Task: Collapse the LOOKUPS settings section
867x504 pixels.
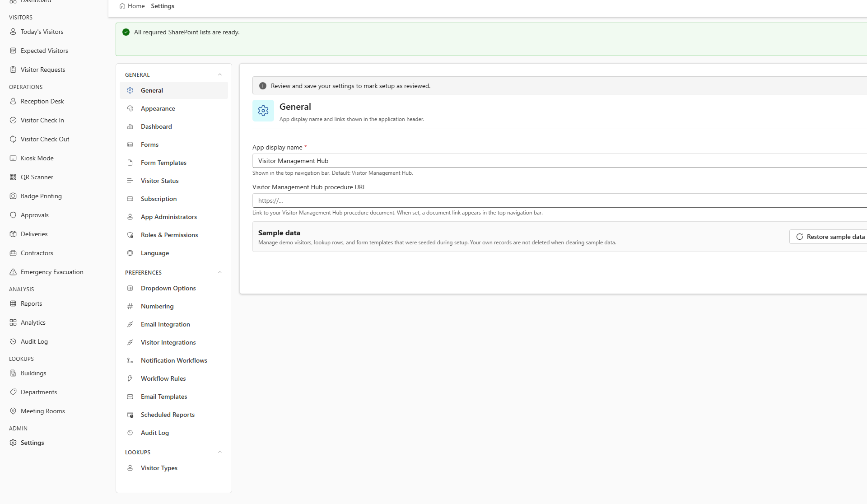Action: tap(220, 452)
